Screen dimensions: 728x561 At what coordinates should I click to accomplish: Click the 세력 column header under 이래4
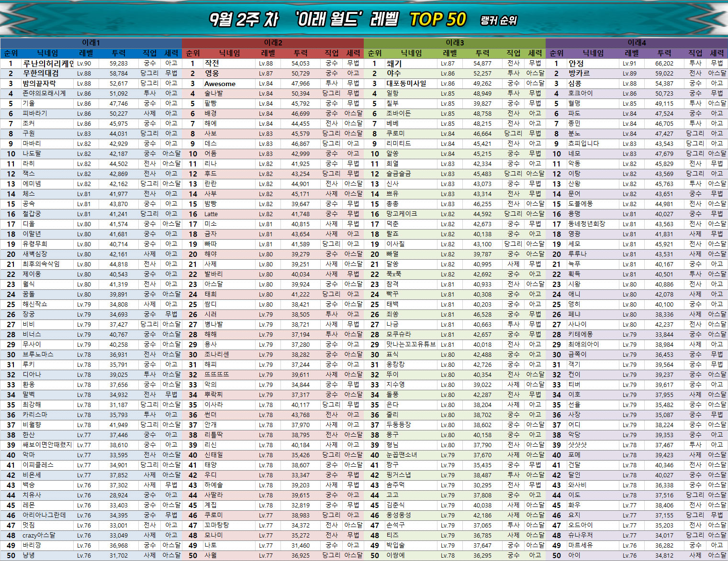(717, 53)
